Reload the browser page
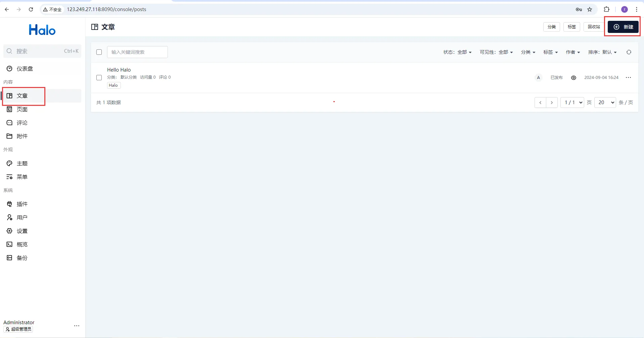644x338 pixels. pyautogui.click(x=31, y=9)
